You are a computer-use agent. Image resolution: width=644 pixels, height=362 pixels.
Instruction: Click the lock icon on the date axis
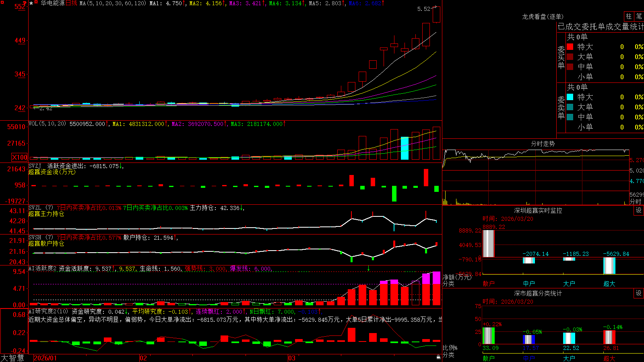click(438, 357)
